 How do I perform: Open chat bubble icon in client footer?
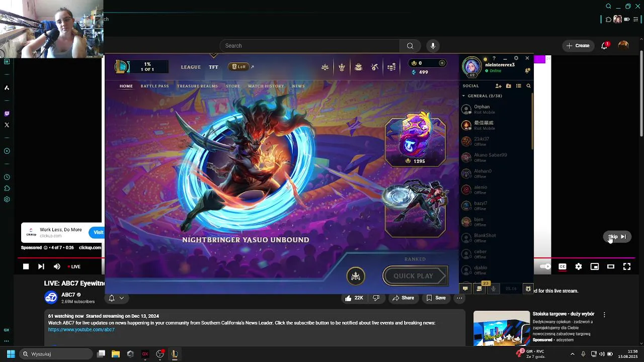(465, 289)
